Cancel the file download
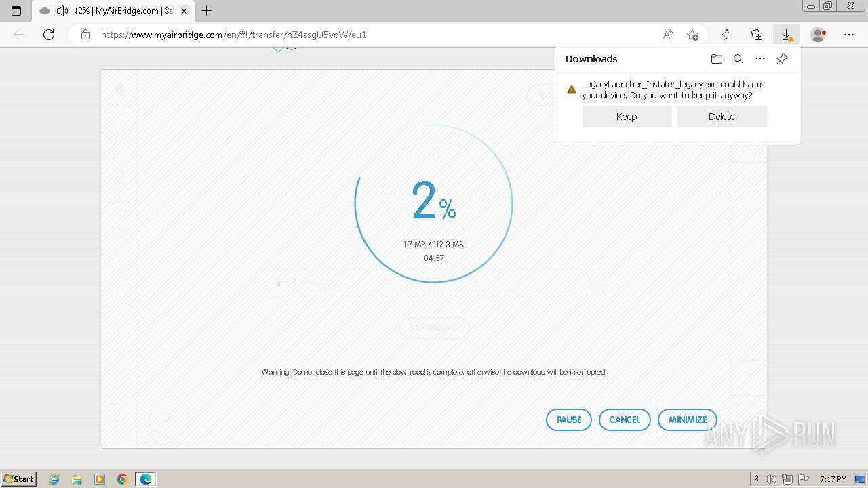The image size is (868, 488). [625, 420]
